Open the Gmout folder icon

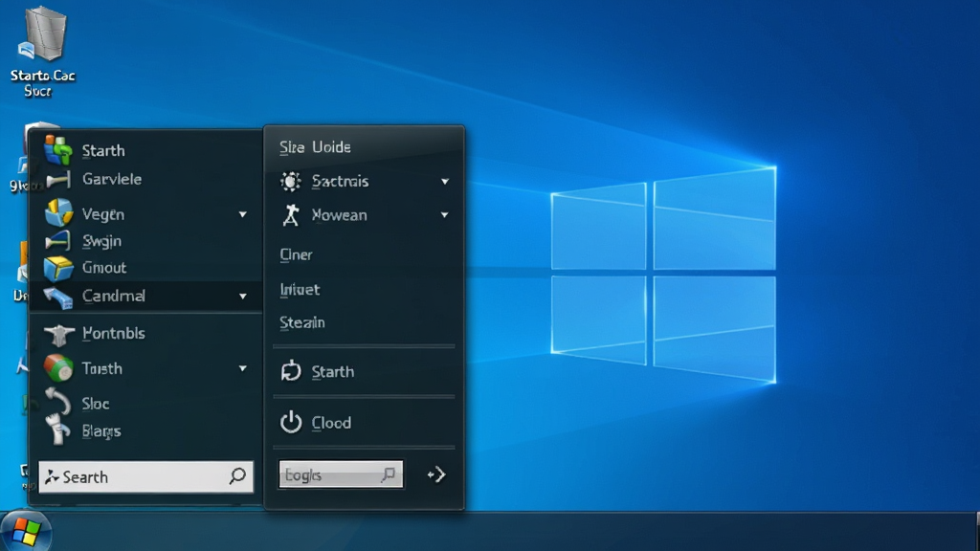(58, 268)
